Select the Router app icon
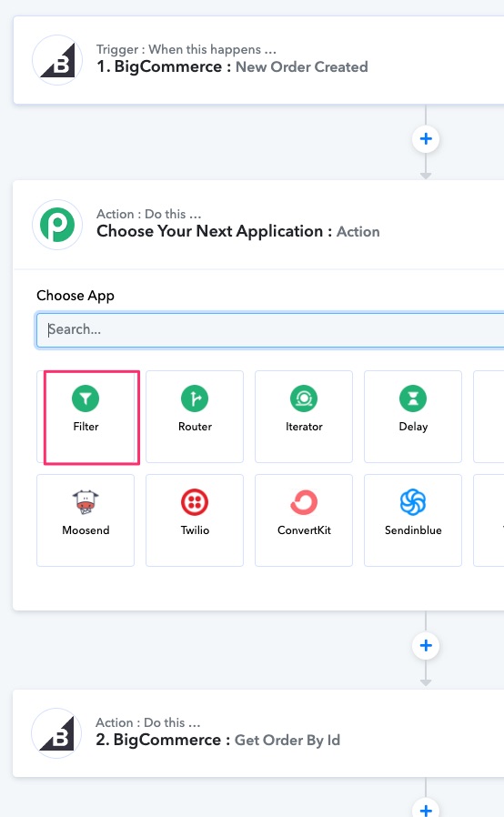 tap(195, 398)
